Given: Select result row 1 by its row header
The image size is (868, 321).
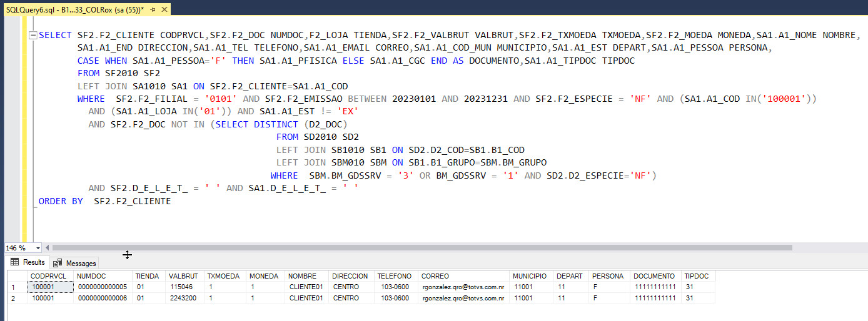Looking at the screenshot, I should (x=17, y=287).
